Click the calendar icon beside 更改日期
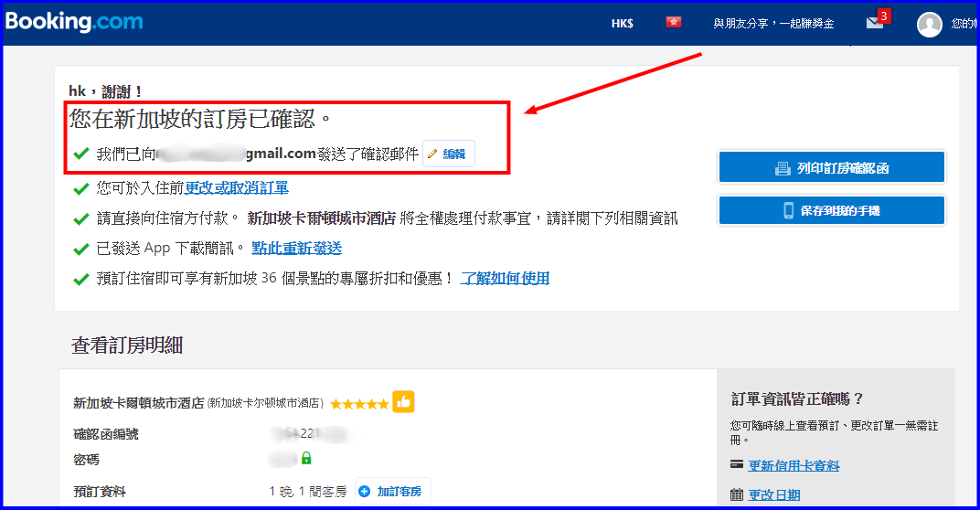 (737, 494)
